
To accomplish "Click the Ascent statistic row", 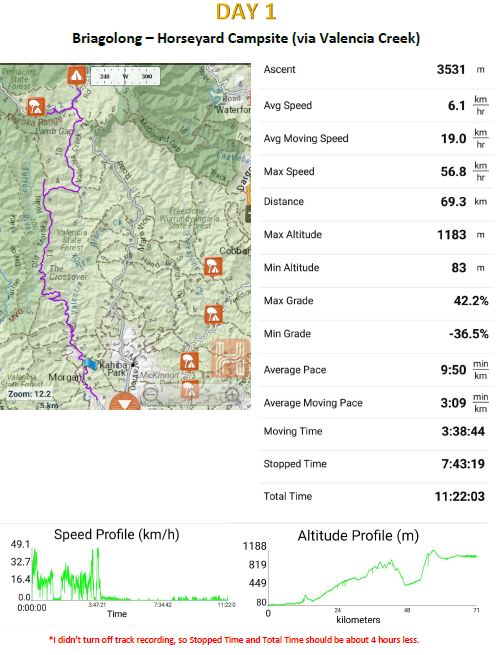I will tap(376, 70).
